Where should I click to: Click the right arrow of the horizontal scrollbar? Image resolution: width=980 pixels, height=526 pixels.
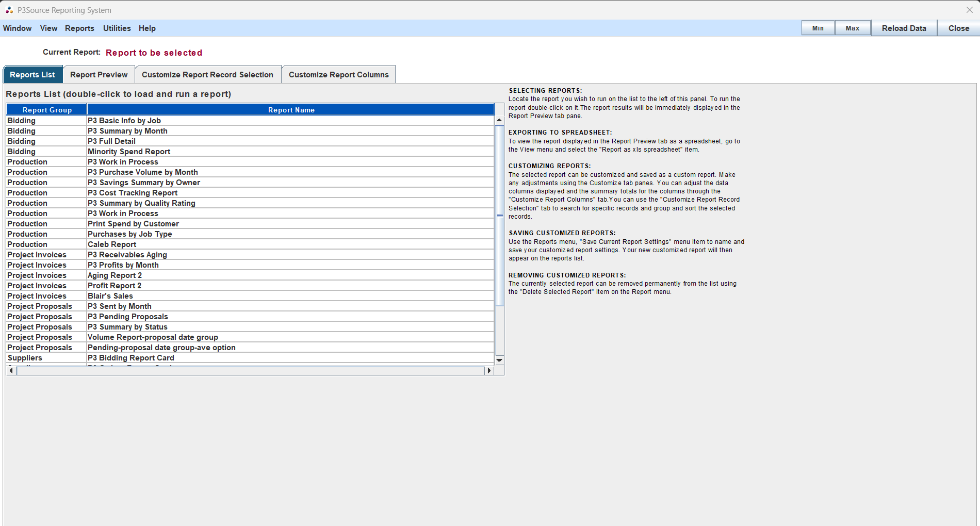click(489, 370)
